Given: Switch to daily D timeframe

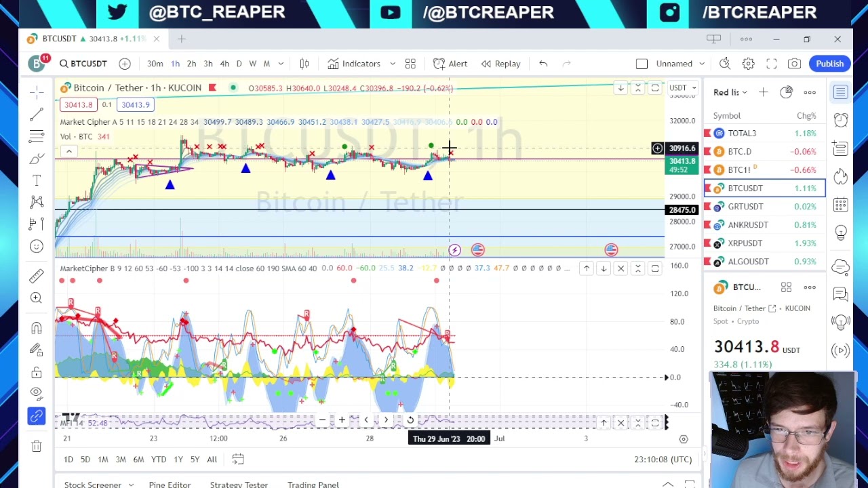Looking at the screenshot, I should (239, 64).
